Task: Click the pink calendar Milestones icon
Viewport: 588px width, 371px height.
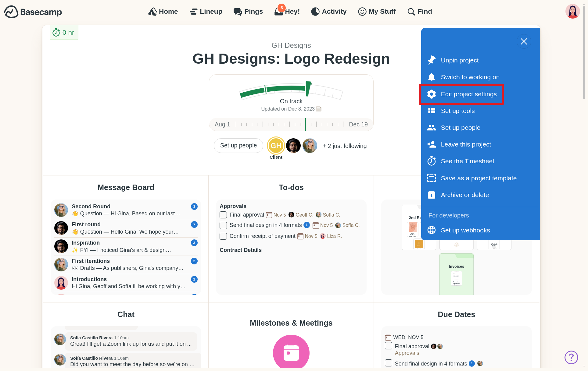Action: tap(291, 352)
